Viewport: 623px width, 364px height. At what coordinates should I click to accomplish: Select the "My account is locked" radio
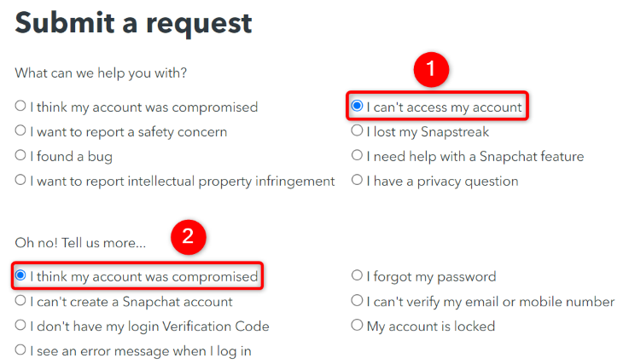tap(358, 326)
